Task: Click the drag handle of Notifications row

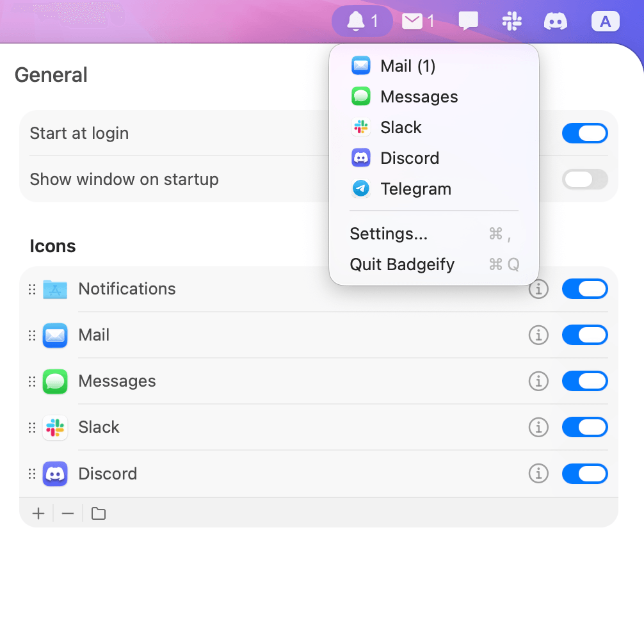Action: [x=32, y=289]
